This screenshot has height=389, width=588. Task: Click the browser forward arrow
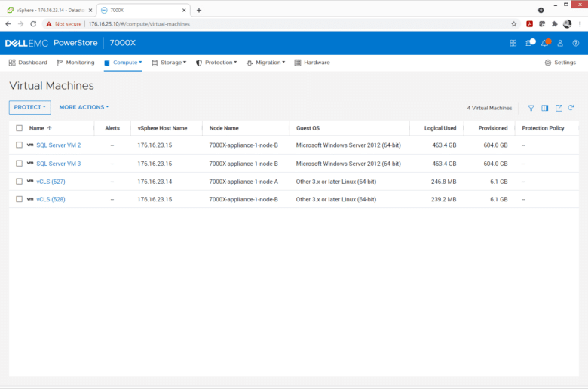[x=20, y=24]
